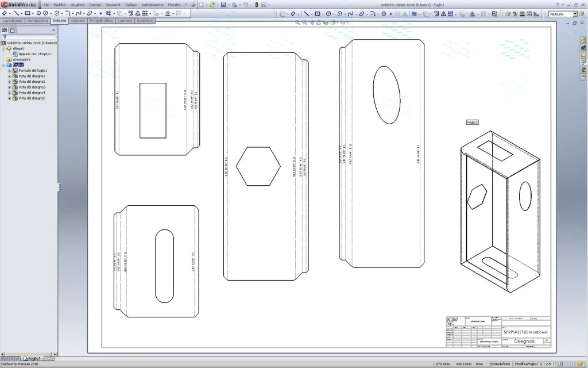This screenshot has height=368, width=588.
Task: Open the File menu
Action: (x=46, y=5)
